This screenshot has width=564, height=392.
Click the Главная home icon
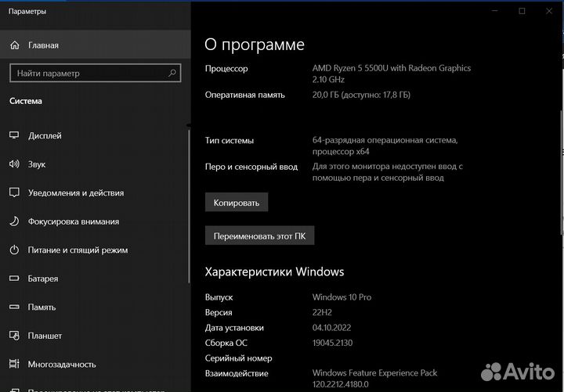14,45
